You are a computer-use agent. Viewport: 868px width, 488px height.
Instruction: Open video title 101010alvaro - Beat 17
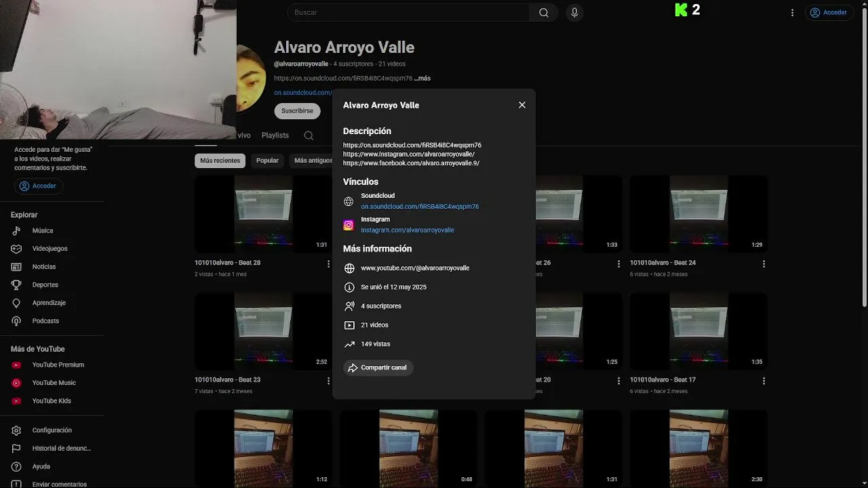(663, 380)
